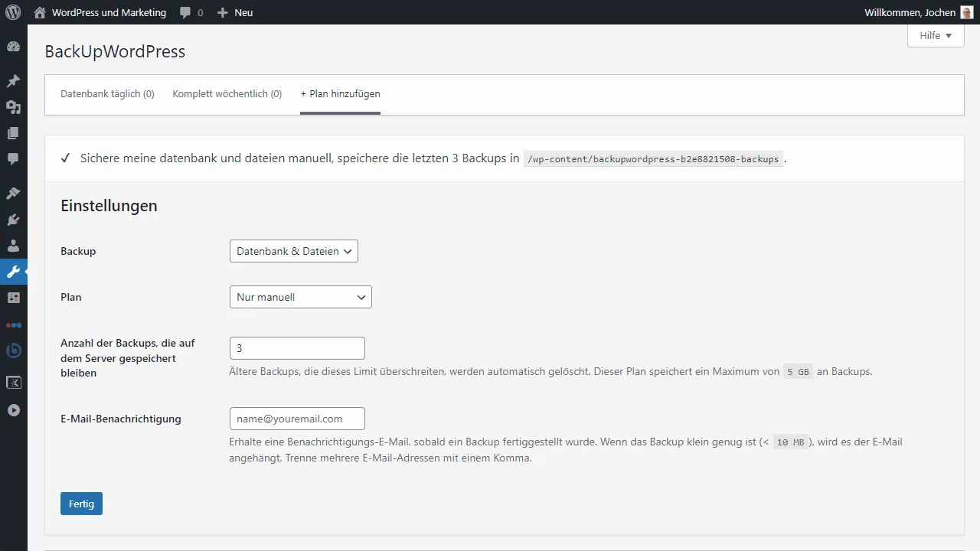Open the WordPress logo menu
Viewport: 980px width, 551px height.
[x=13, y=12]
